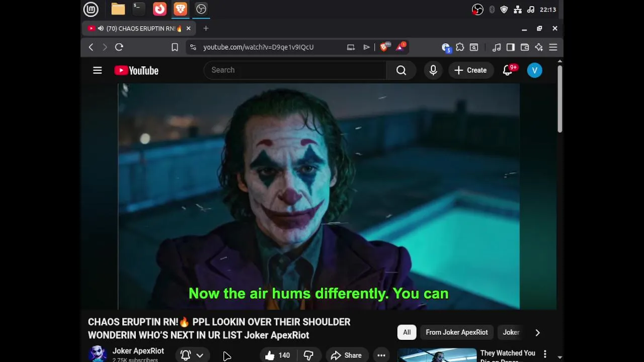Open the account avatar V menu

tap(535, 70)
